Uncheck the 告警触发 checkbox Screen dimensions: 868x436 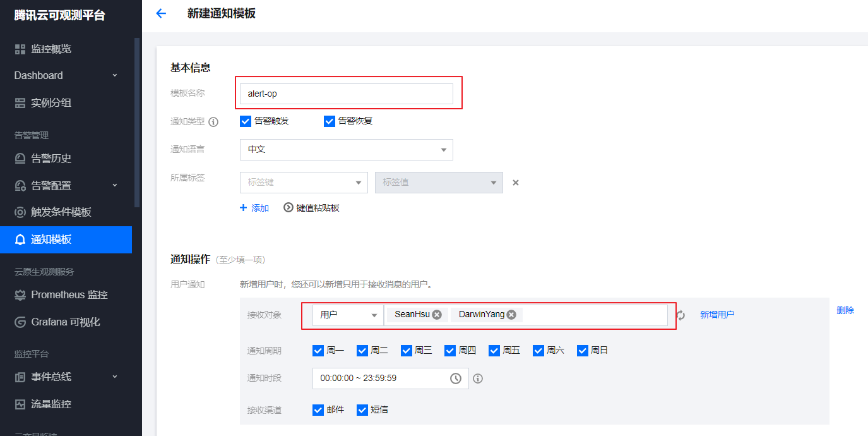[246, 121]
